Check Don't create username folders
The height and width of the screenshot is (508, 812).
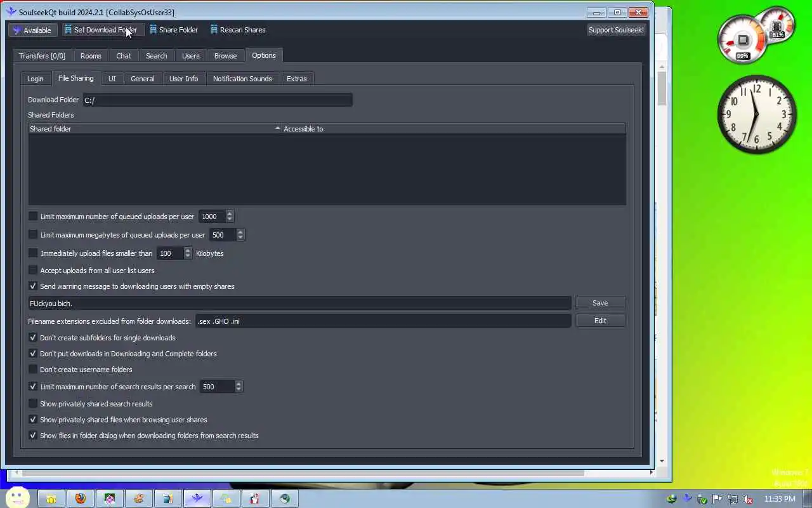coord(33,370)
